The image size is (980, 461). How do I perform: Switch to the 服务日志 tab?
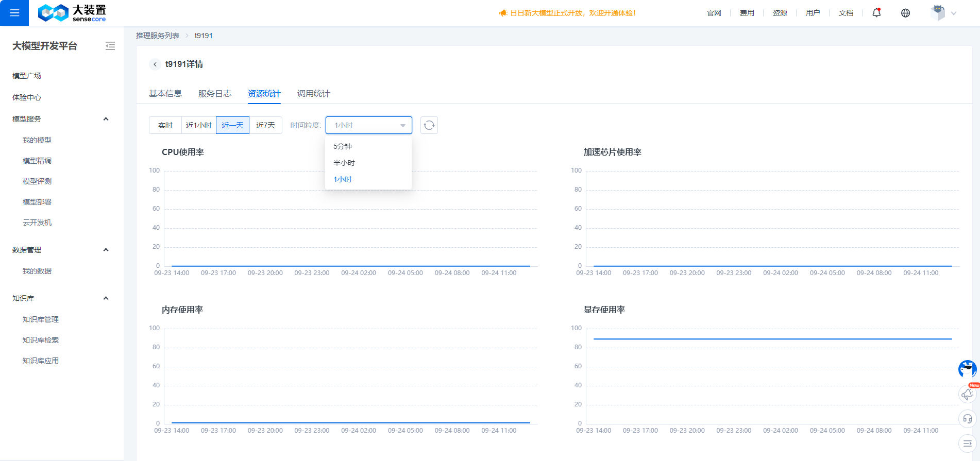215,93
